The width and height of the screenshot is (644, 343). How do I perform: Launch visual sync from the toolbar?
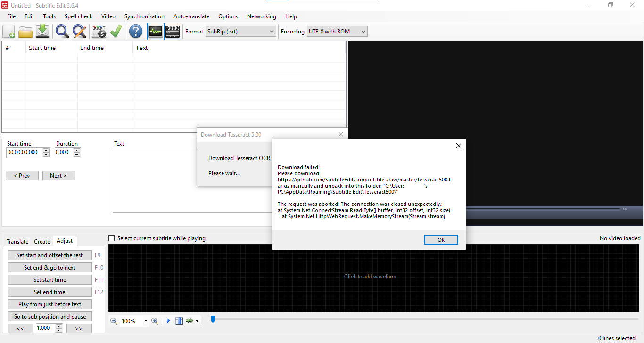(99, 31)
